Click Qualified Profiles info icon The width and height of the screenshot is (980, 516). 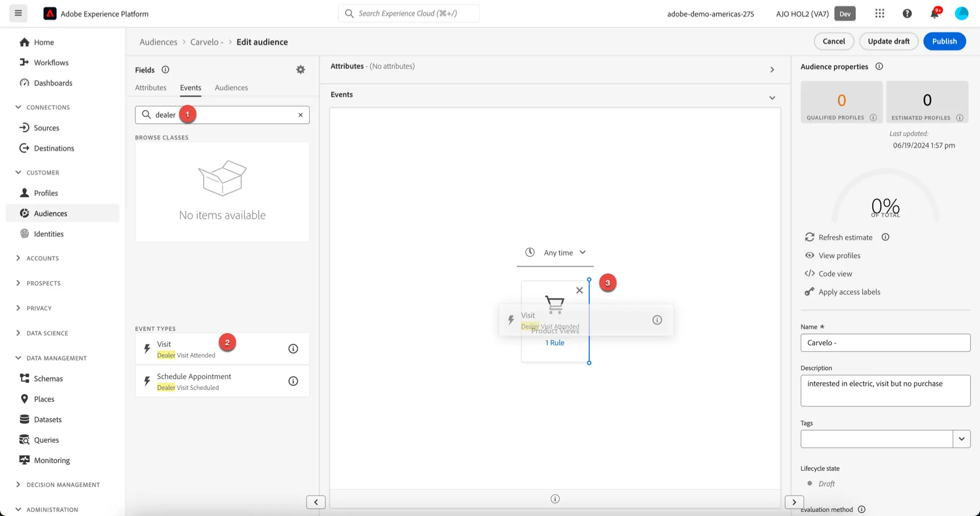[x=873, y=118]
